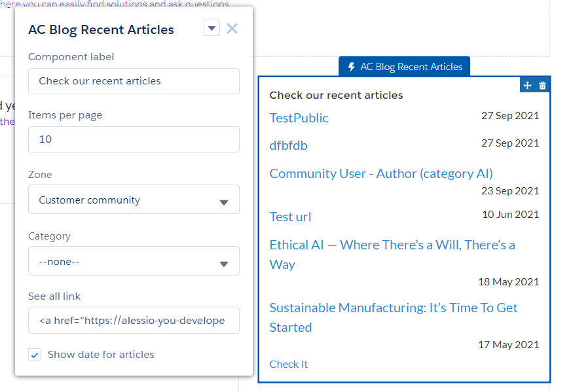Click the Check our recent articles heading
This screenshot has width=571, height=392.
tap(336, 96)
